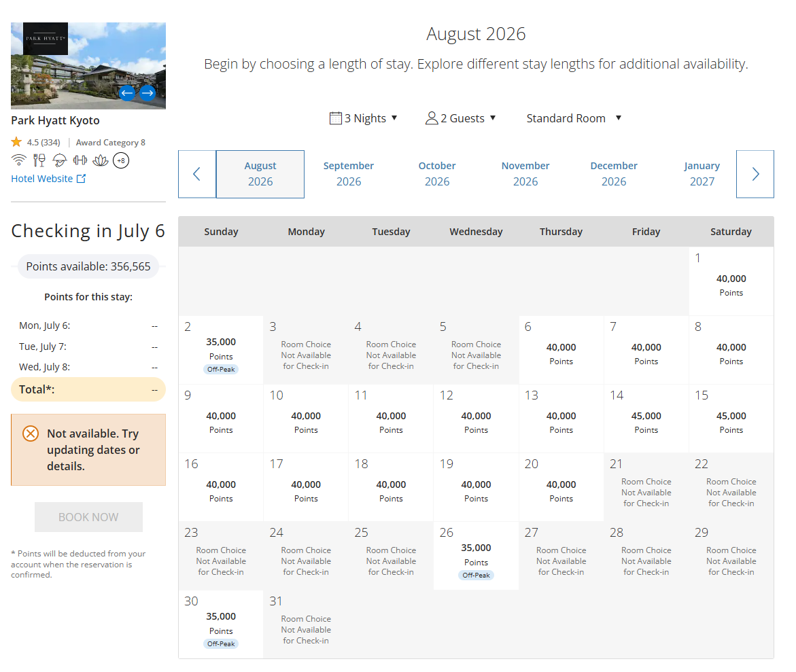The height and width of the screenshot is (672, 796).
Task: Show the previous hotel photo
Action: [x=126, y=93]
